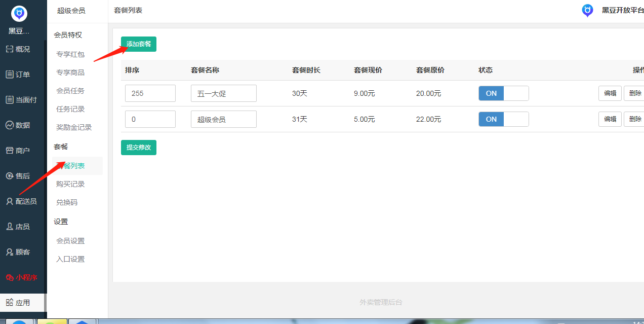The height and width of the screenshot is (324, 644).
Task: Click the 数据 chart icon
Action: click(x=9, y=125)
